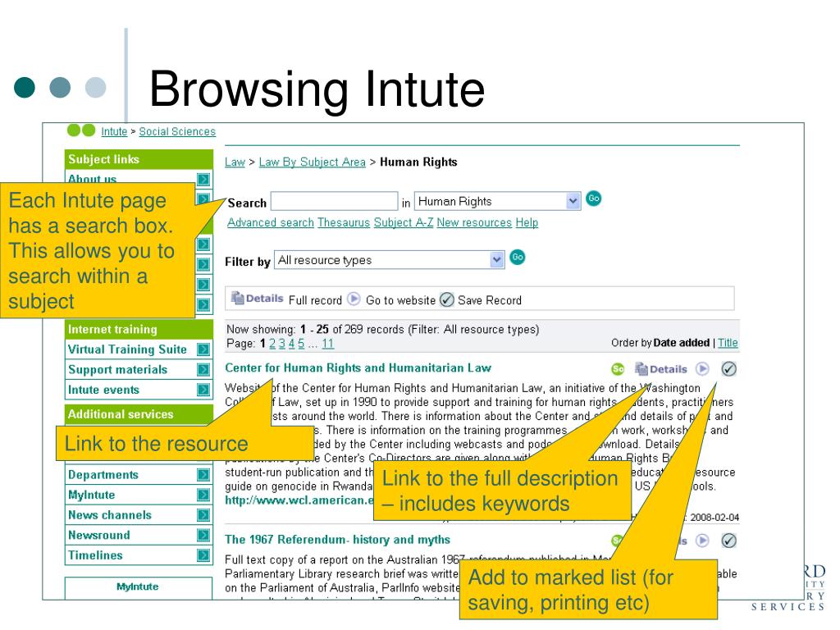This screenshot has height=630, width=840.
Task: Click arrow icon beside Intute events
Action: point(203,390)
